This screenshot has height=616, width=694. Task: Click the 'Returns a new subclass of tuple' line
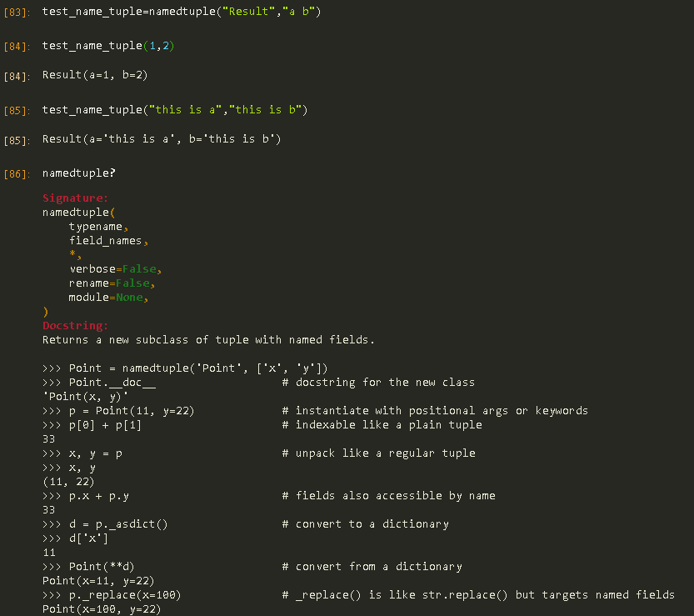coord(208,339)
